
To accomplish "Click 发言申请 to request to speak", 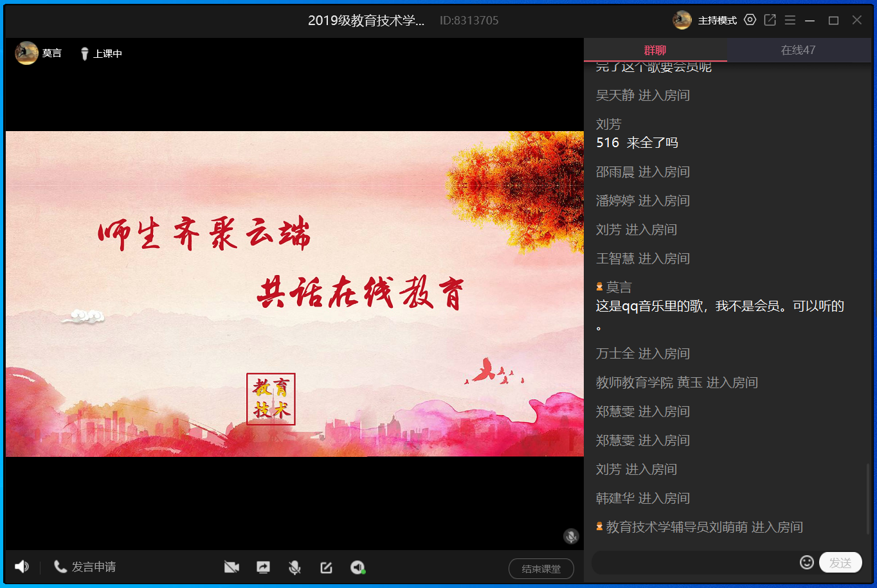I will (86, 567).
